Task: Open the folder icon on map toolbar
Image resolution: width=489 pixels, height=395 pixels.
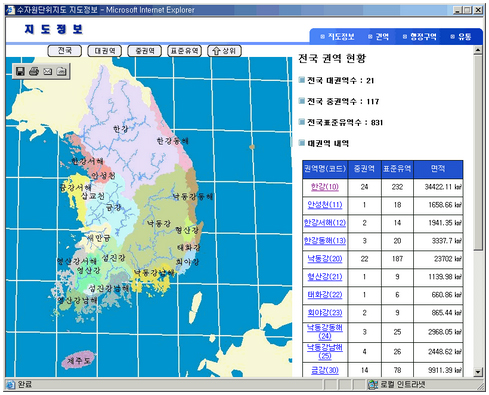Action: point(61,71)
